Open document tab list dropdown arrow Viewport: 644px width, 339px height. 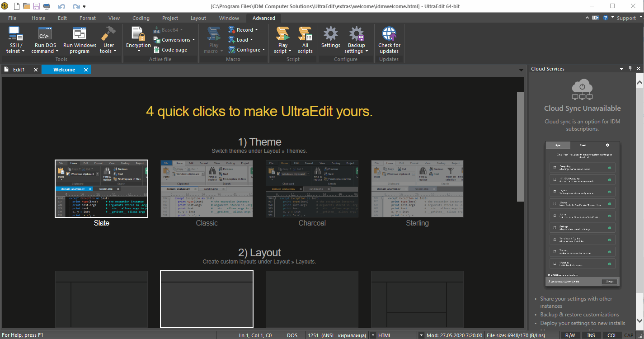[522, 70]
